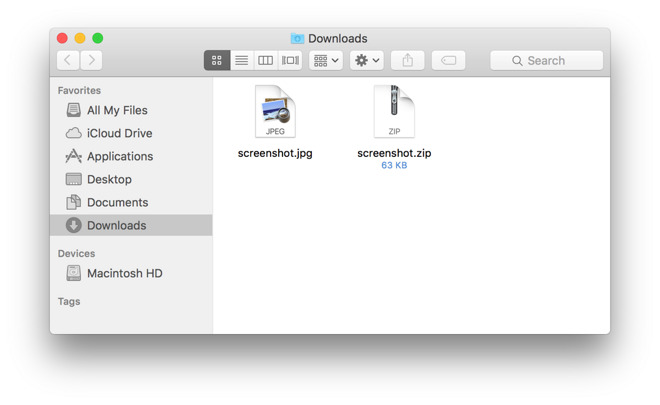Click the Share toolbar button
Image resolution: width=660 pixels, height=405 pixels.
pyautogui.click(x=407, y=60)
